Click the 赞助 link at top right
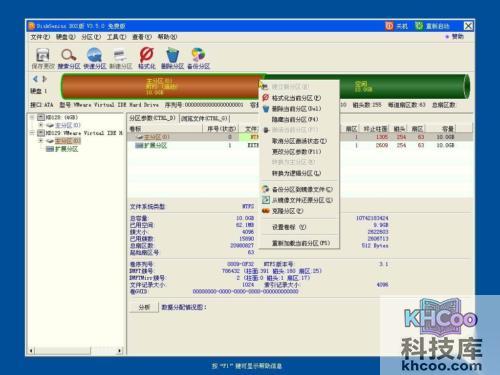 tap(457, 36)
